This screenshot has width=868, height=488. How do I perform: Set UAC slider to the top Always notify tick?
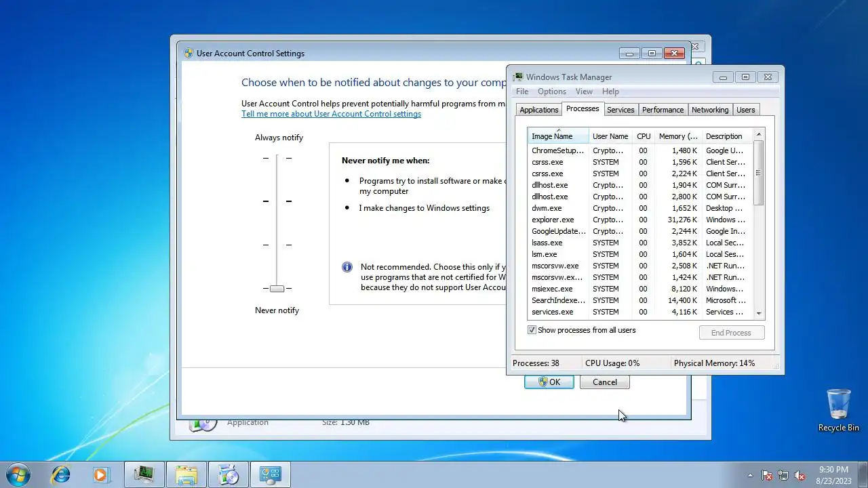pos(277,158)
